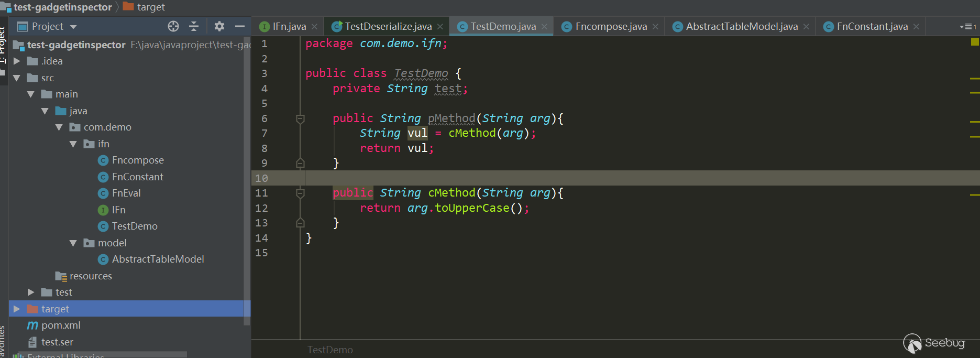Close the TestDemo.java tab
Viewport: 980px width, 358px height.
click(544, 27)
